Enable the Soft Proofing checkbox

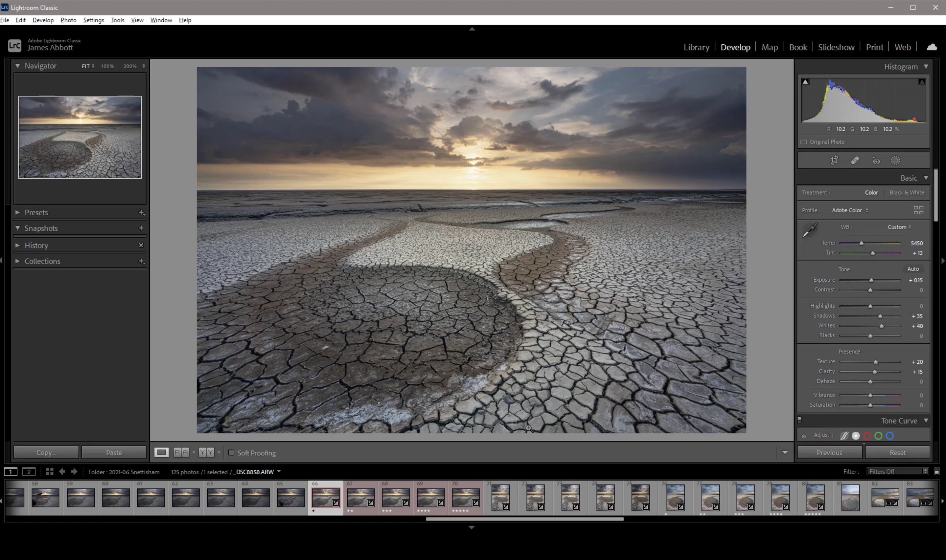232,452
